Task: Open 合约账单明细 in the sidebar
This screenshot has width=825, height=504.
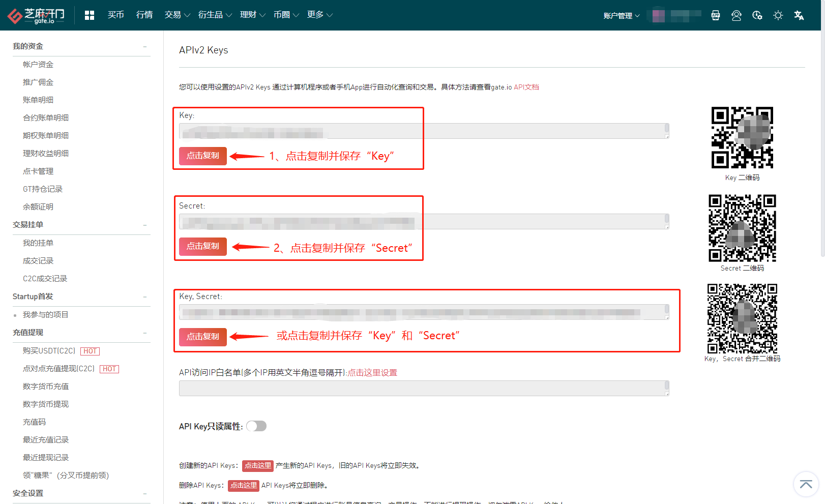Action: (46, 118)
